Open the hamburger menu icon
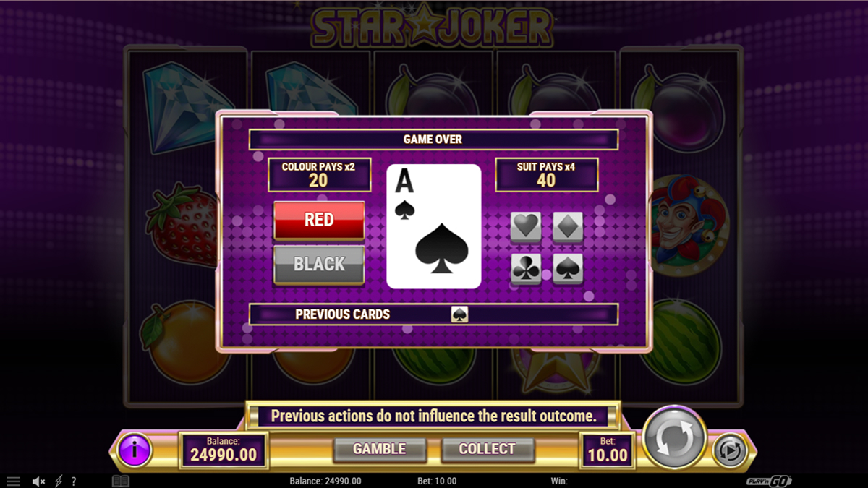Image resolution: width=868 pixels, height=488 pixels. click(14, 481)
